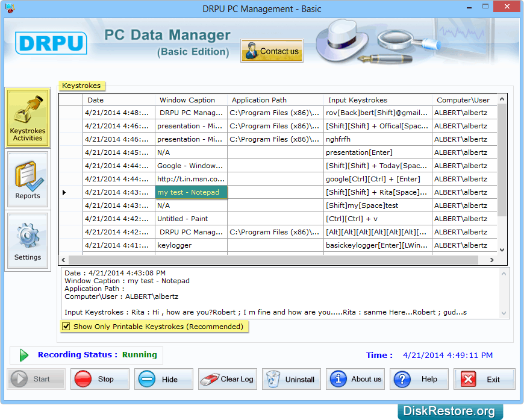The height and width of the screenshot is (420, 524).
Task: Open the Keystrokes Activities panel
Action: 28,118
